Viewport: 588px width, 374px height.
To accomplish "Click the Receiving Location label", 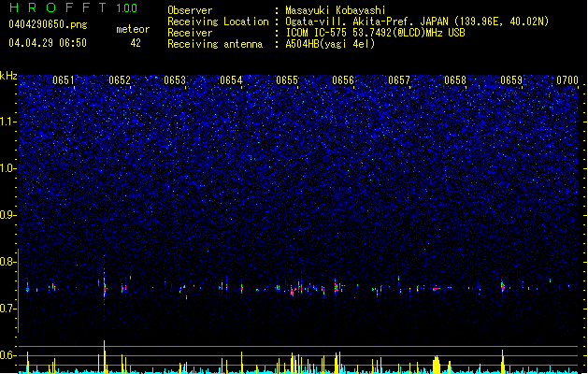I will [218, 22].
